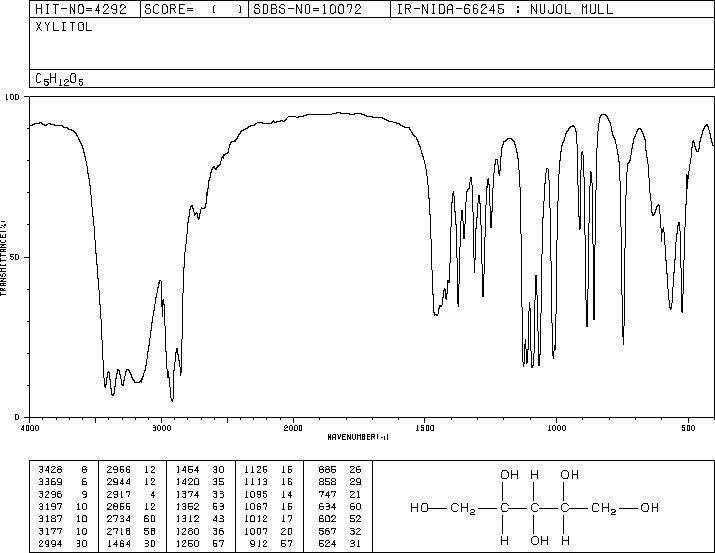Screen dimensions: 715x553
Task: Select peak value 3296 in table
Action: (51, 494)
